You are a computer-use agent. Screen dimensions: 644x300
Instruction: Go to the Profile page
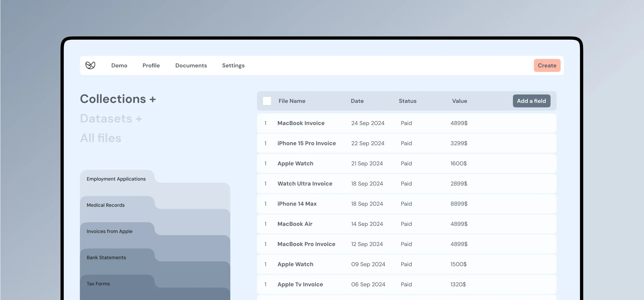pos(151,66)
